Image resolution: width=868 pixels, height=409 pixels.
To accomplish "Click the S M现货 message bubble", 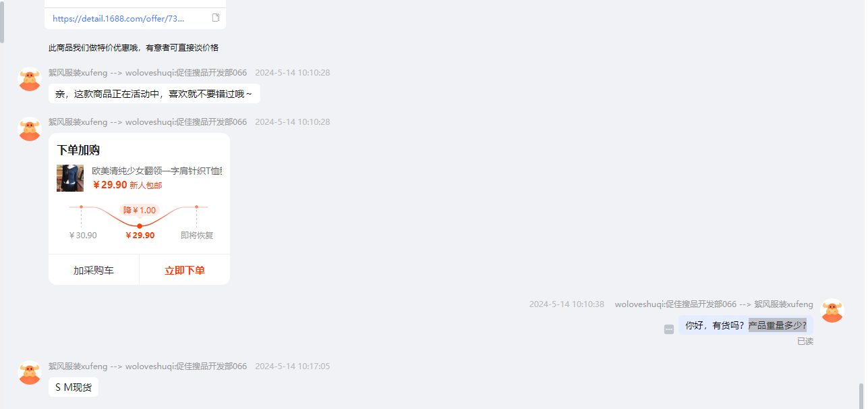I will coord(74,387).
